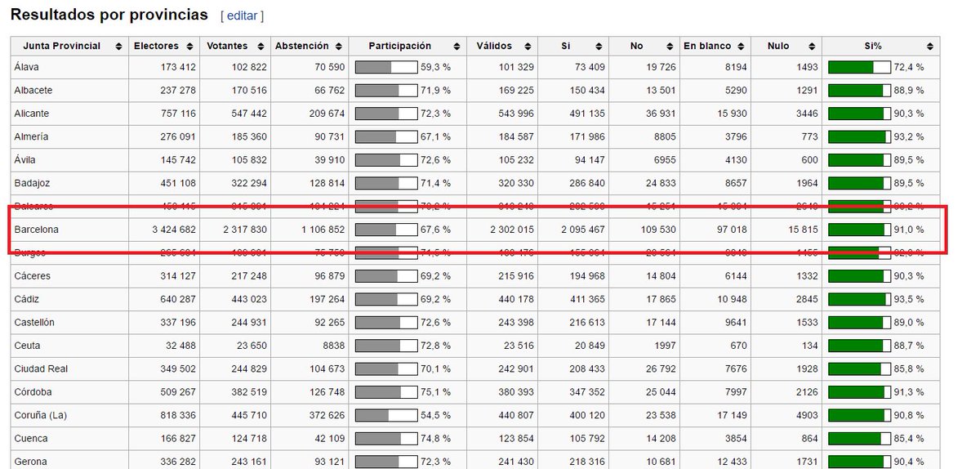The height and width of the screenshot is (469, 980).
Task: Sort table by Nulo column arrows
Action: (x=811, y=47)
